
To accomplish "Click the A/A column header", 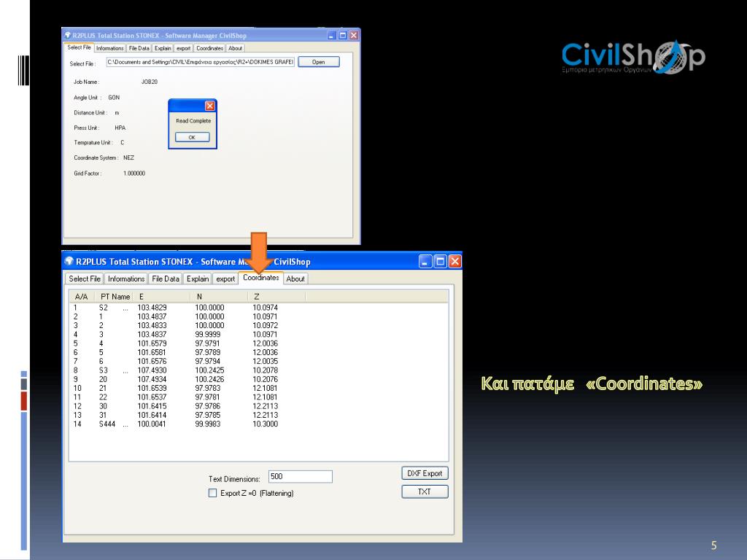I will (x=82, y=297).
